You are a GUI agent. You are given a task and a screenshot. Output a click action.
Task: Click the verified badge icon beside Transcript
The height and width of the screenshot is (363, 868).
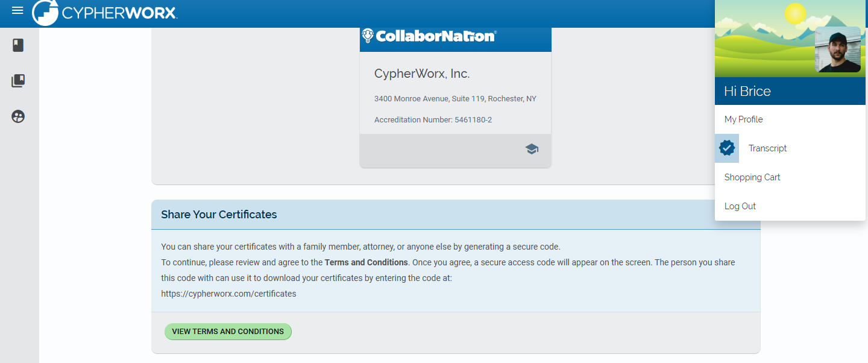(727, 148)
